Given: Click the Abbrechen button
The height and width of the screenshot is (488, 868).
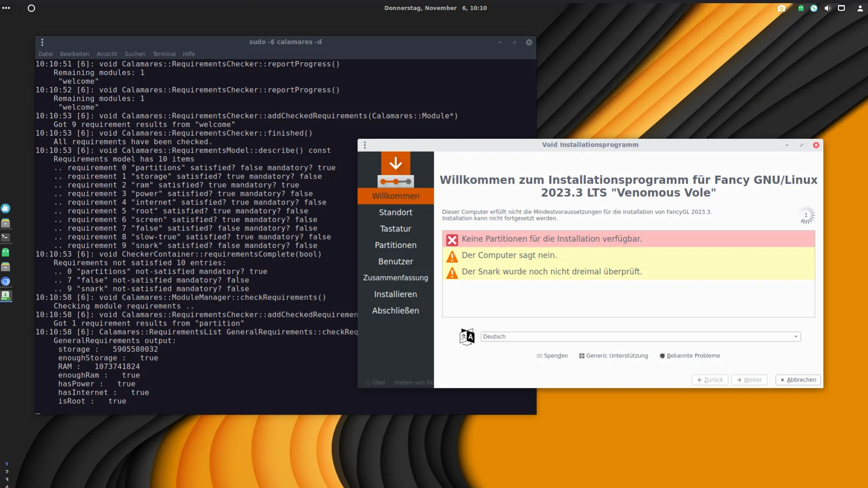Looking at the screenshot, I should [x=798, y=380].
